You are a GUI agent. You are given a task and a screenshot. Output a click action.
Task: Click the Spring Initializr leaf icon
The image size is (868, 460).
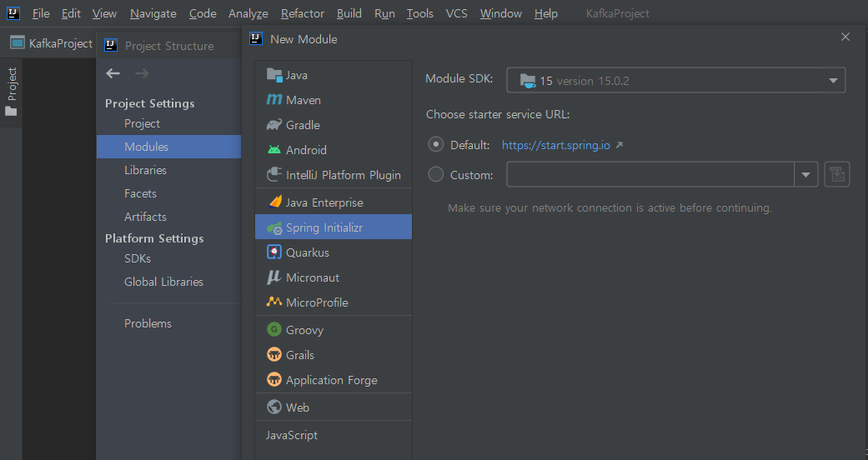[274, 227]
